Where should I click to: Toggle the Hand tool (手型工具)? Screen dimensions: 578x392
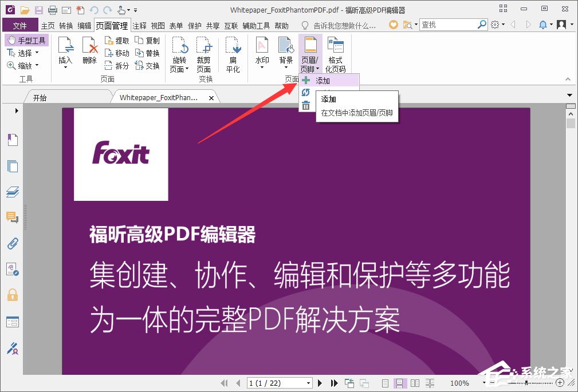coord(26,39)
